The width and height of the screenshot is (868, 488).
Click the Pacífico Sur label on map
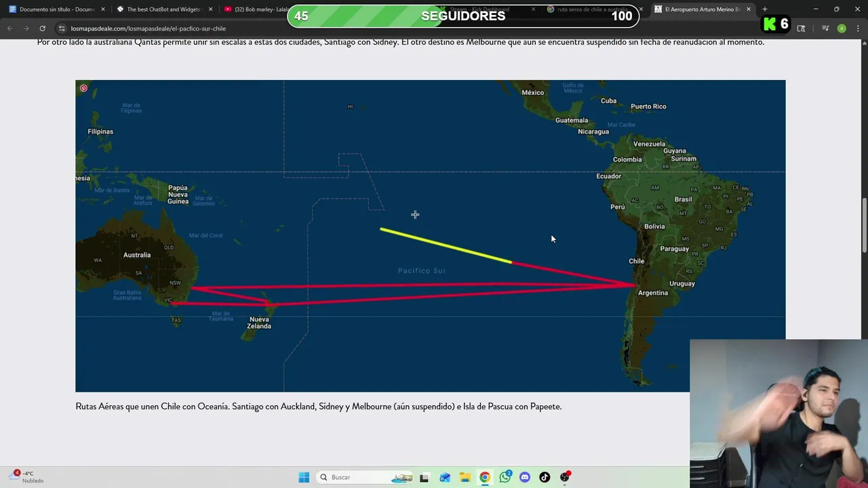click(x=422, y=270)
